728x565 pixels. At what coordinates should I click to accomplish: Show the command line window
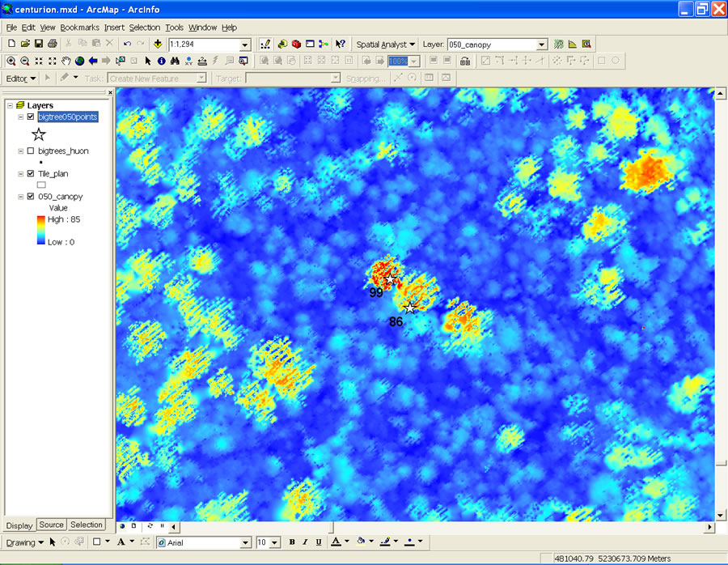click(310, 45)
